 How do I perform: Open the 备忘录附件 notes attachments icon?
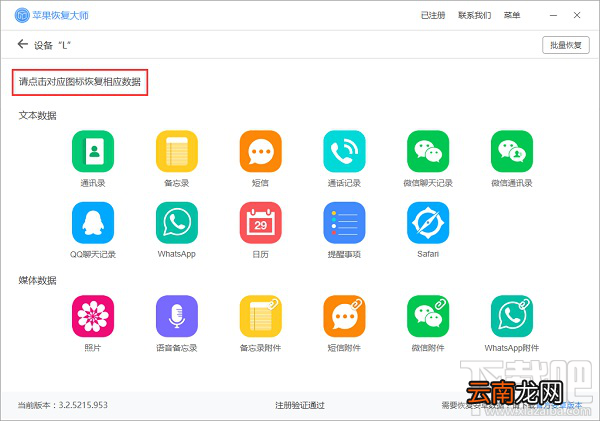[x=261, y=316]
